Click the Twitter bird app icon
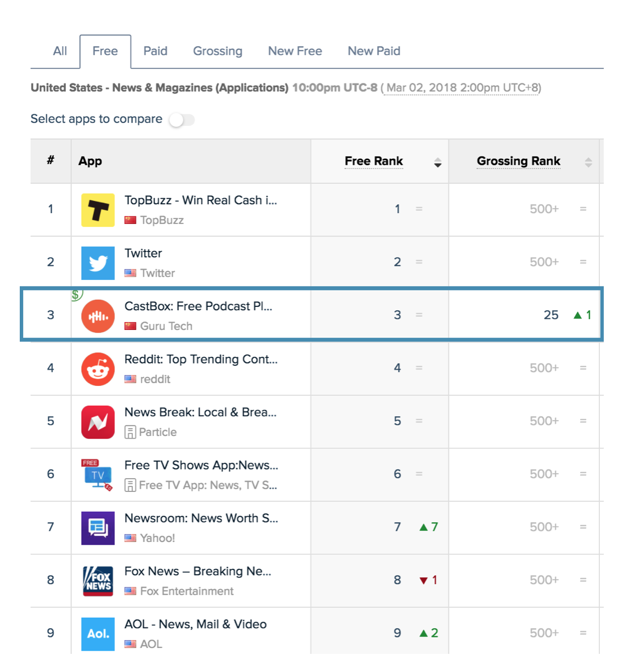 (98, 263)
